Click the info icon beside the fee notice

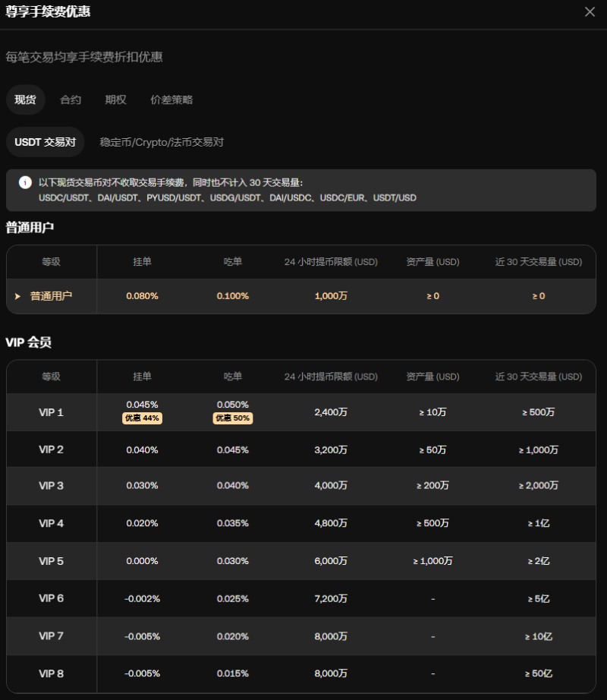click(26, 182)
